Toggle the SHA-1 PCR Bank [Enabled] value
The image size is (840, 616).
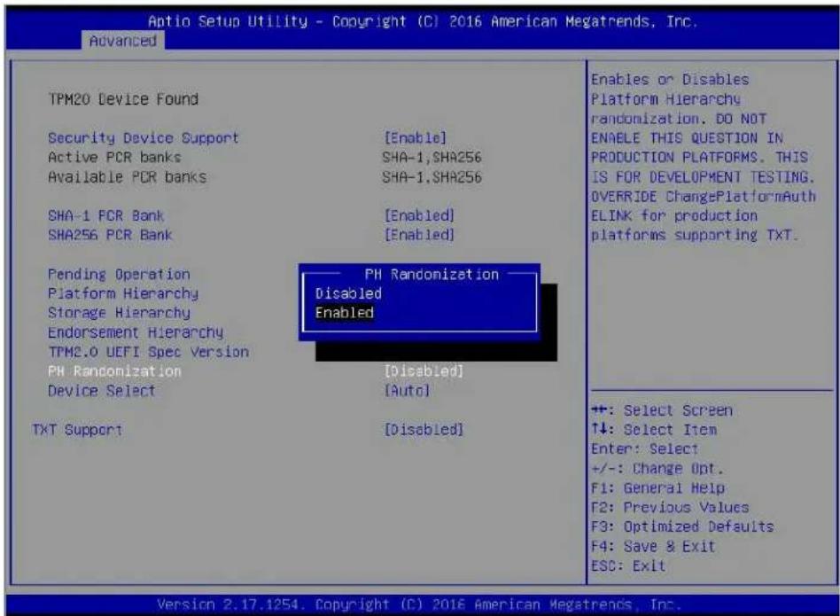419,216
